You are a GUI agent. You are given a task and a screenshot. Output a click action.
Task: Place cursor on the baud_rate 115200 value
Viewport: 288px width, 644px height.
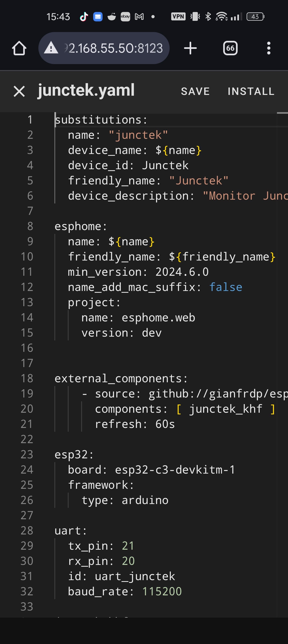[162, 591]
